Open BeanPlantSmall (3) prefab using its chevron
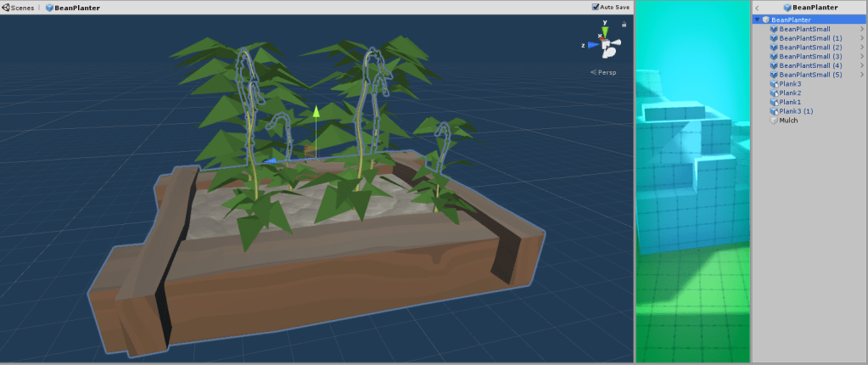868x365 pixels. coord(861,56)
